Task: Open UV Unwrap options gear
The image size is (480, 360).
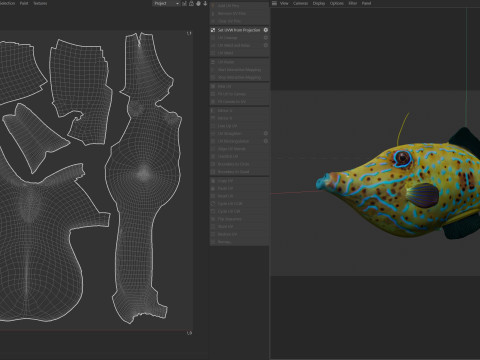Action: coord(266,38)
